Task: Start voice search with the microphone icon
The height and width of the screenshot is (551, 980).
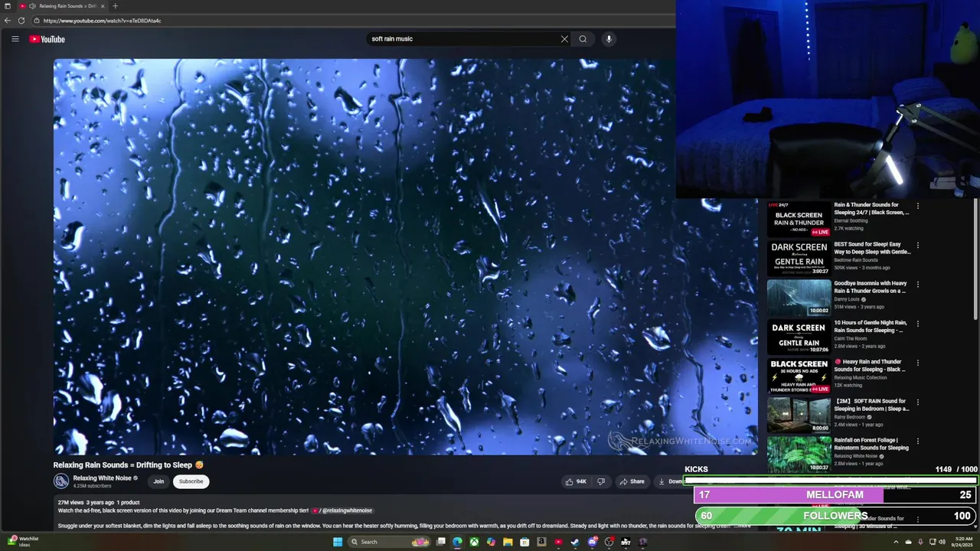Action: click(609, 39)
